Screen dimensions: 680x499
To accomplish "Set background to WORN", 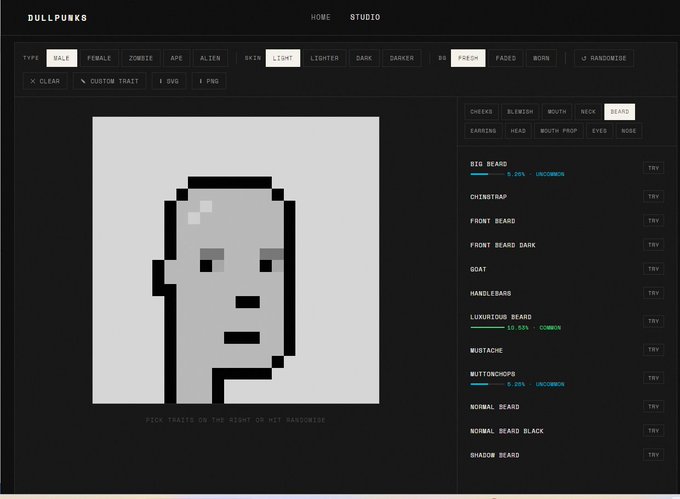I will 541,58.
